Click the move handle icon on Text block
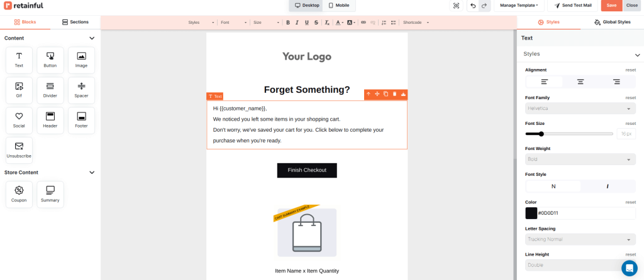The width and height of the screenshot is (644, 280). 377,94
